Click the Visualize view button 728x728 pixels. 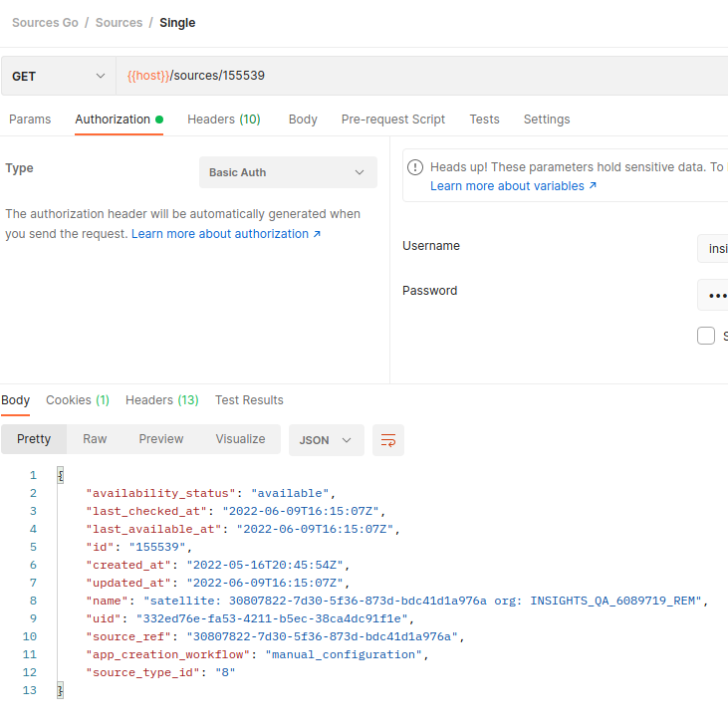point(240,439)
